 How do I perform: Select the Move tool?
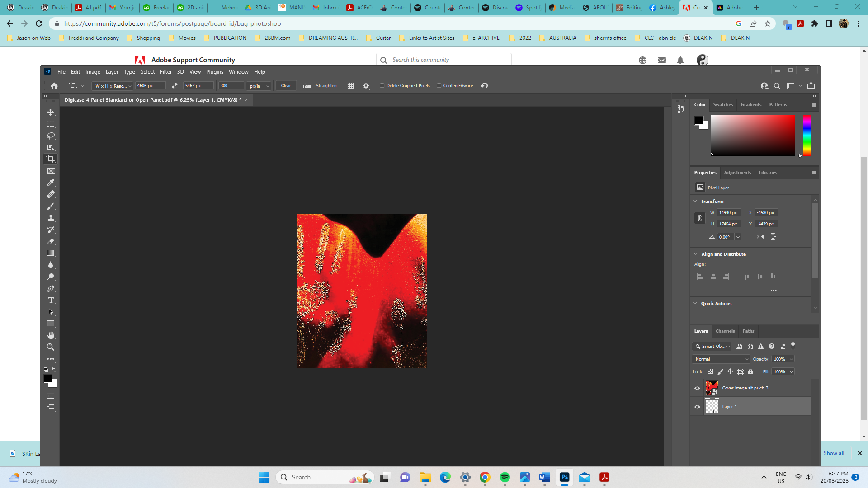(51, 113)
